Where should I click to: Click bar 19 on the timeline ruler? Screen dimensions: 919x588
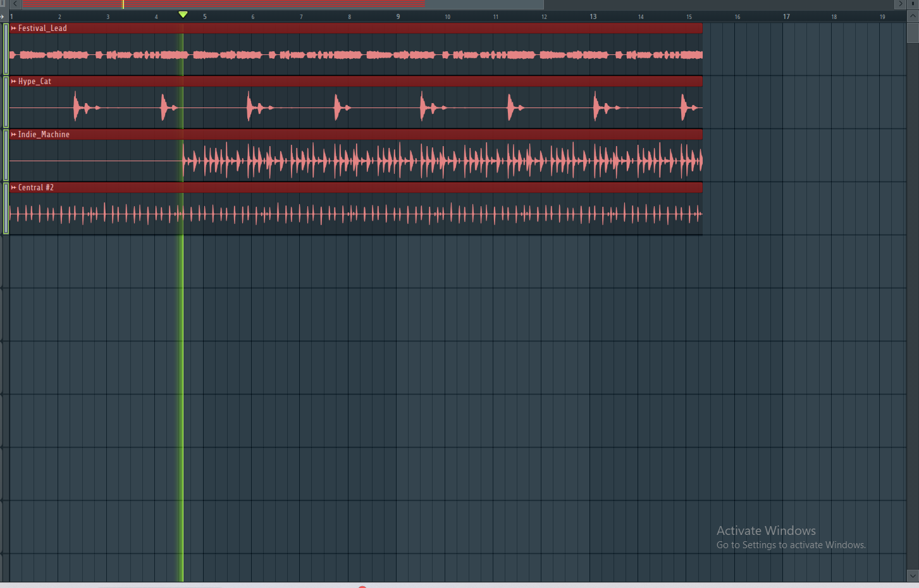point(882,17)
